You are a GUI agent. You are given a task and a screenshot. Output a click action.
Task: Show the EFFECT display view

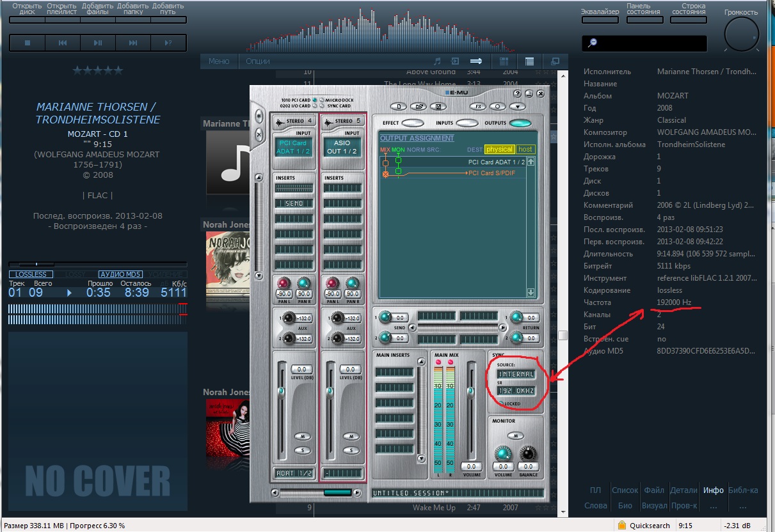[413, 123]
